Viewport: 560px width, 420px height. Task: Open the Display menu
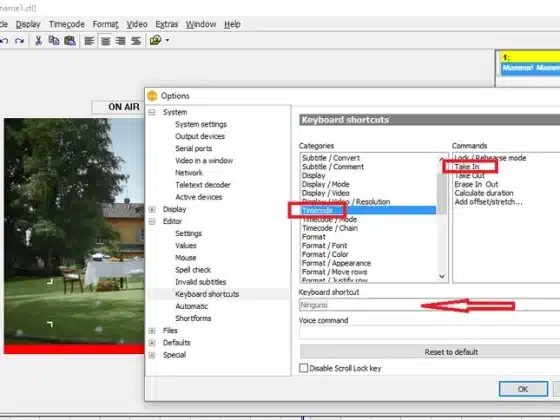[x=28, y=24]
